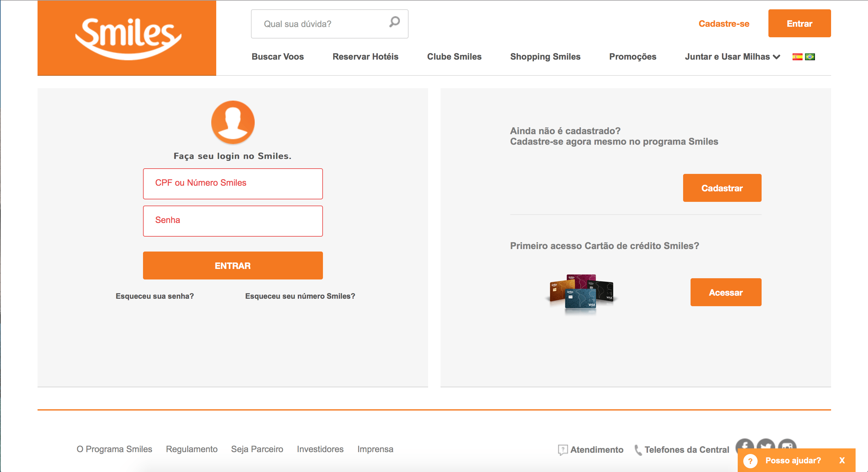This screenshot has height=472, width=868.
Task: Open Promoções menu item
Action: 633,57
